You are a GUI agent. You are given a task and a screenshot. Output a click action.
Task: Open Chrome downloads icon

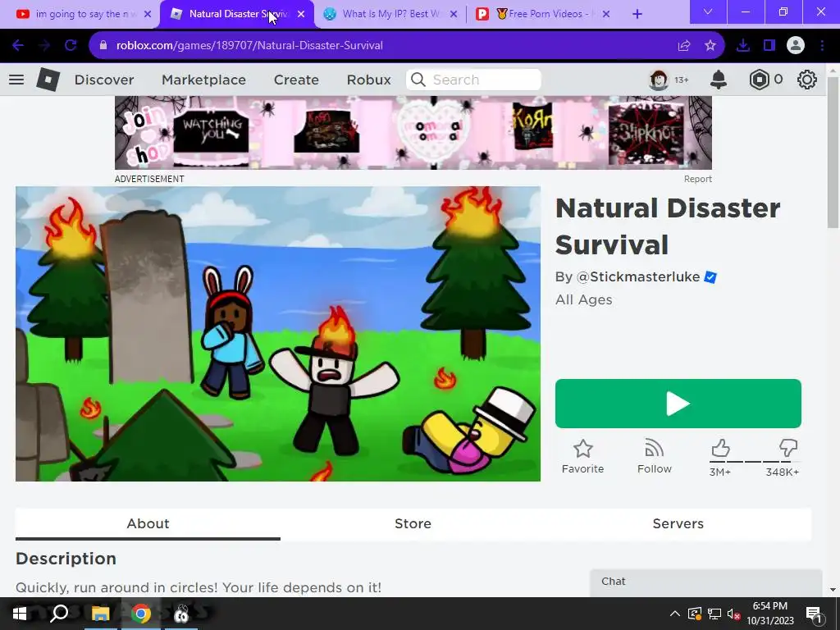(743, 46)
